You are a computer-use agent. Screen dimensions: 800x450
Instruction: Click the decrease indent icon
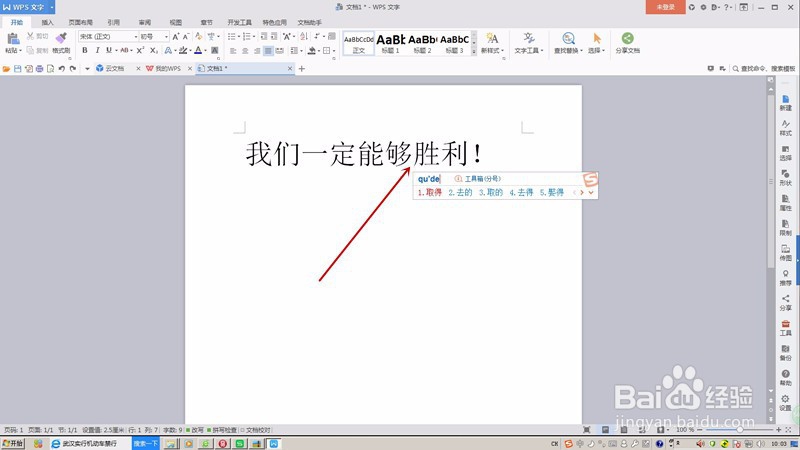[x=264, y=36]
